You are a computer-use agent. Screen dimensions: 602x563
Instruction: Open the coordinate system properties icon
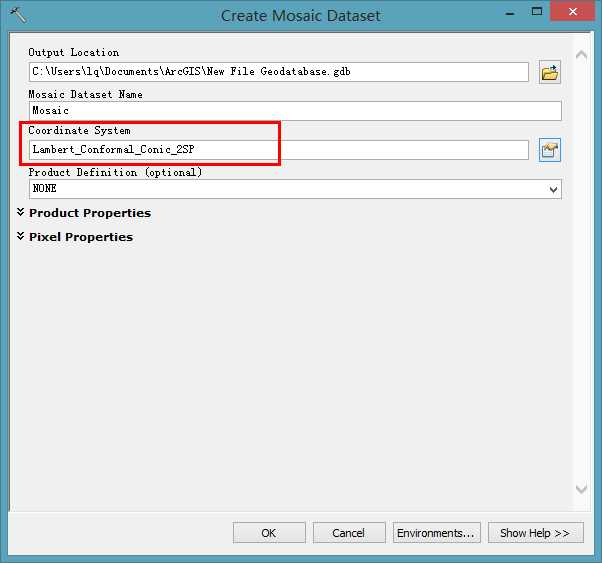(549, 150)
